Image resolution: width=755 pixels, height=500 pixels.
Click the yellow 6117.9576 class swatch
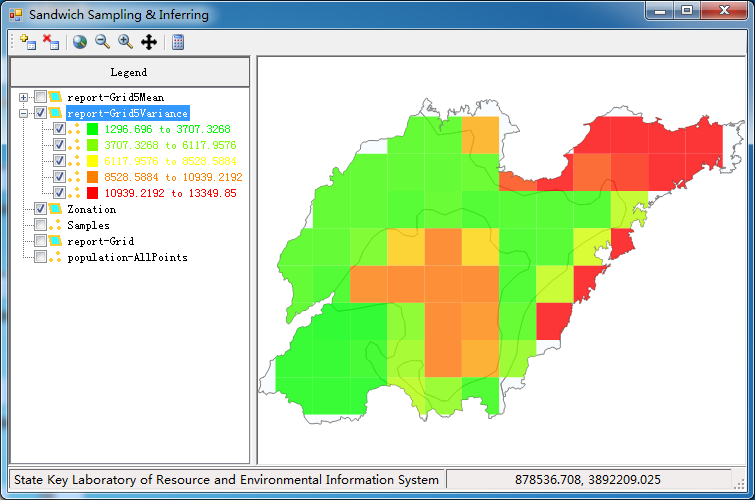click(92, 161)
